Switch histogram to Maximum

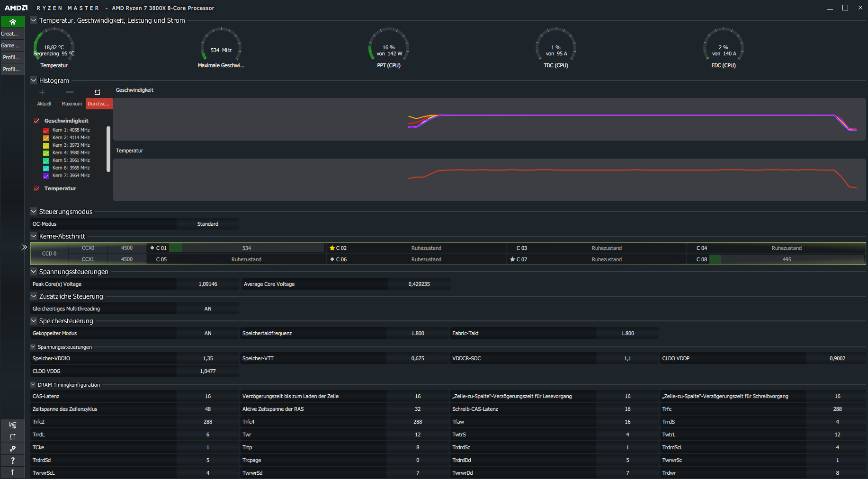tap(72, 104)
